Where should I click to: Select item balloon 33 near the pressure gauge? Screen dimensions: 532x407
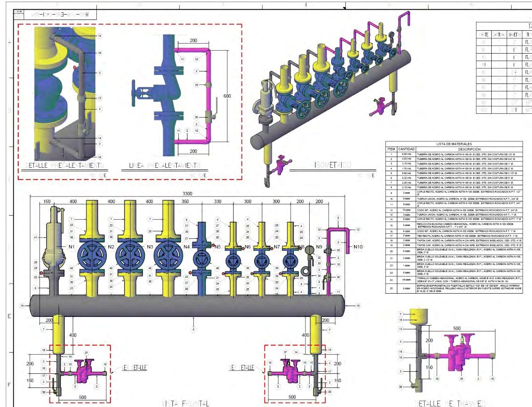[319, 263]
